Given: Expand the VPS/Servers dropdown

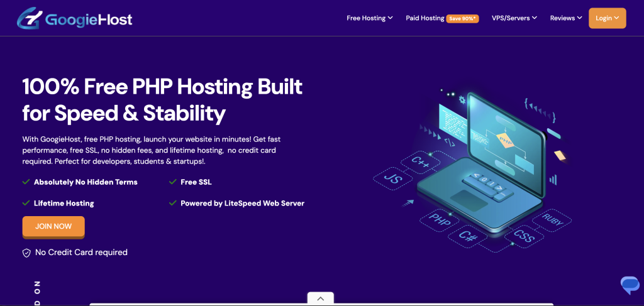Looking at the screenshot, I should tap(514, 18).
